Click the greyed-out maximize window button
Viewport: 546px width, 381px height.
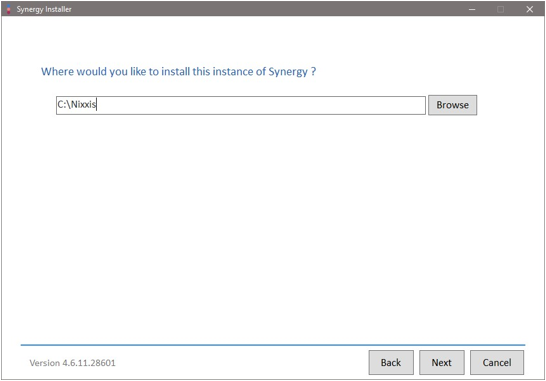click(x=500, y=9)
